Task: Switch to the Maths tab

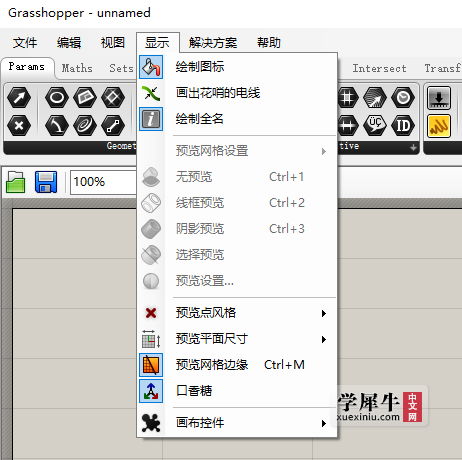Action: tap(77, 68)
